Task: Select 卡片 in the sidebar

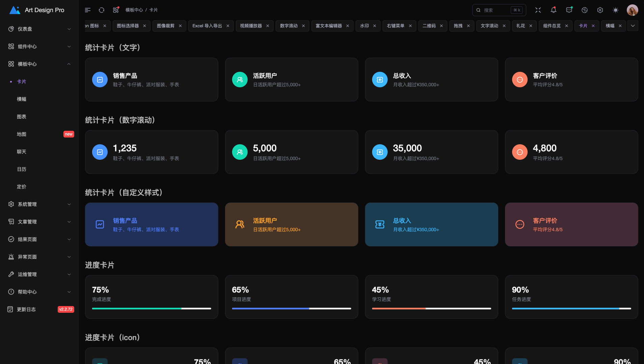Action: [39, 82]
